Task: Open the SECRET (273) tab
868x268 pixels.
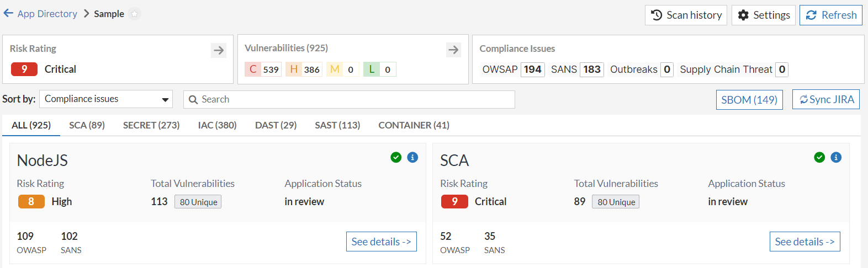Action: (x=151, y=125)
